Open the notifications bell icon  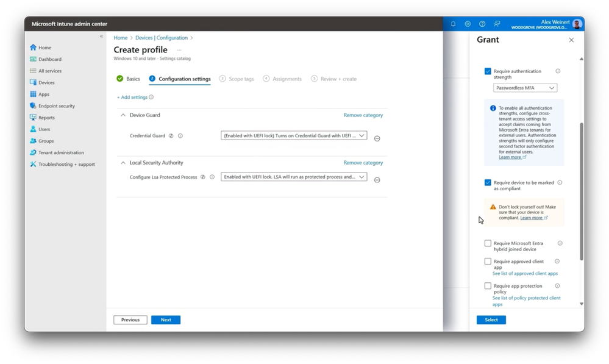[453, 24]
